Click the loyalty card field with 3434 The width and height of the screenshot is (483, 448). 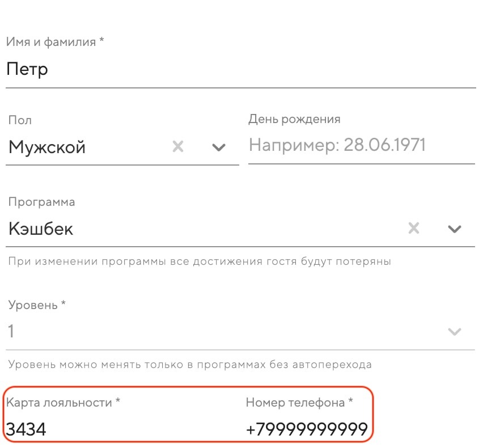[113, 429]
